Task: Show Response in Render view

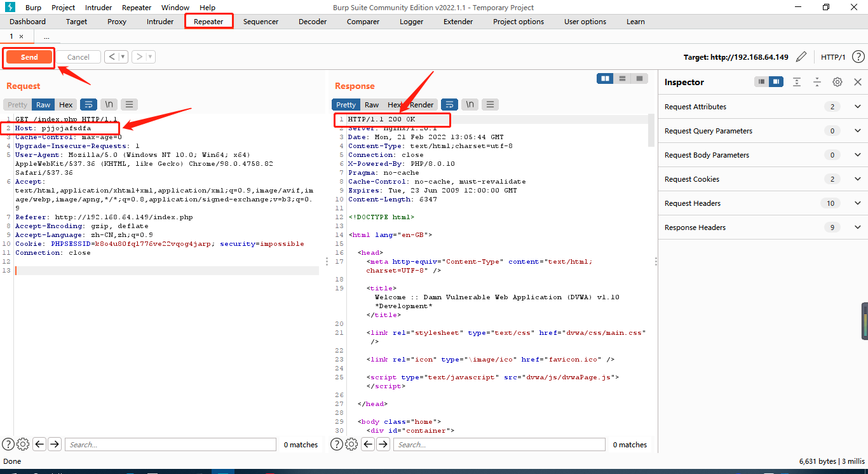Action: click(x=421, y=105)
